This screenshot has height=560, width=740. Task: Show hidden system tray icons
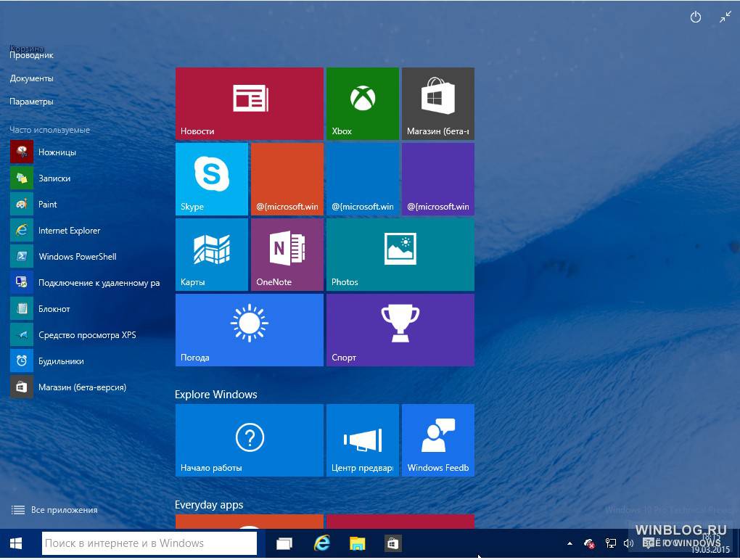pyautogui.click(x=570, y=543)
